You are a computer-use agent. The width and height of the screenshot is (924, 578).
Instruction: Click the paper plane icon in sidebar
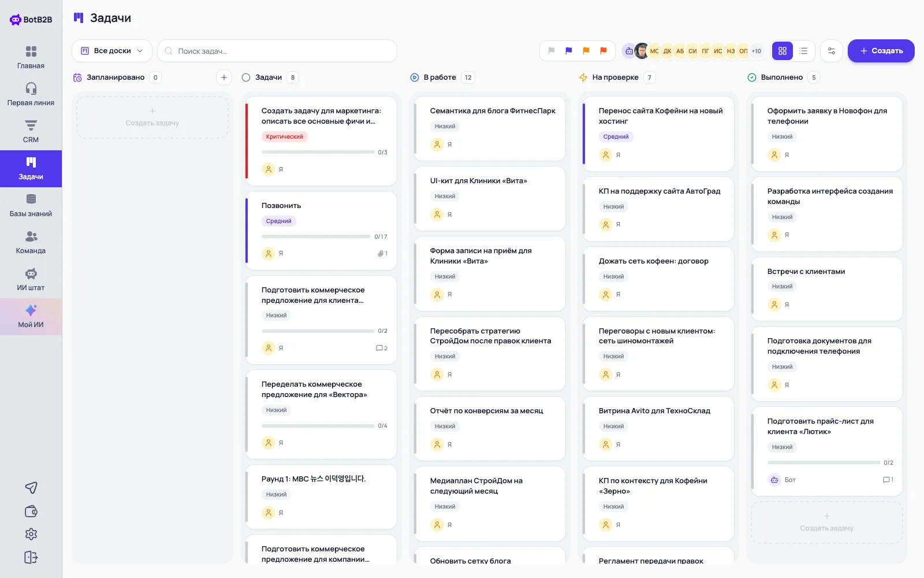tap(31, 488)
